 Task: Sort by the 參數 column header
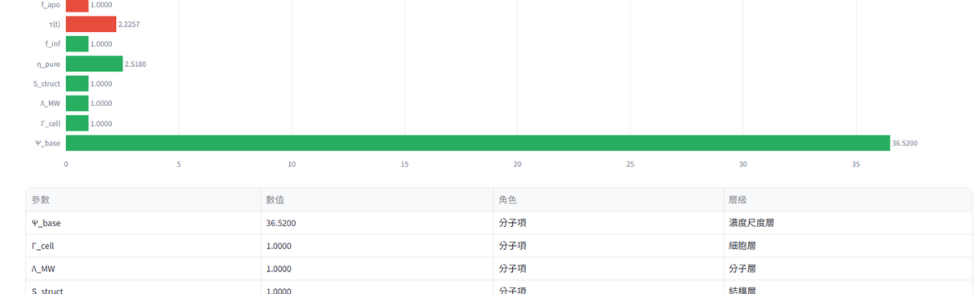pyautogui.click(x=143, y=200)
